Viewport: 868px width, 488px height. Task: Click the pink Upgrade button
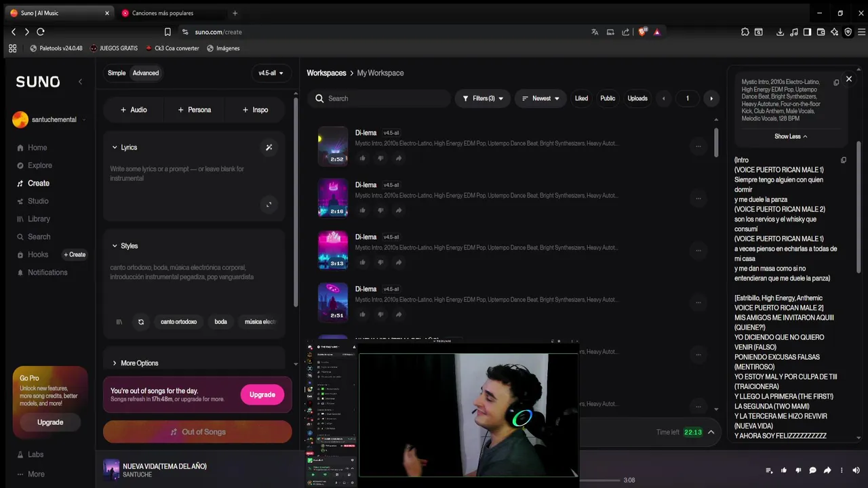pos(262,394)
